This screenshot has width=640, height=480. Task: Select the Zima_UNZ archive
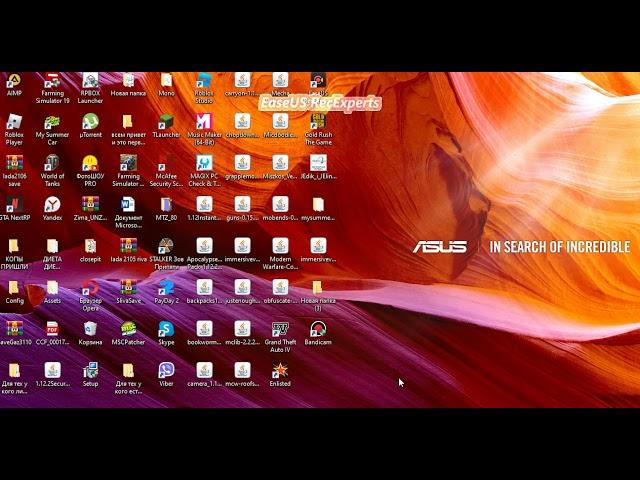tap(90, 209)
